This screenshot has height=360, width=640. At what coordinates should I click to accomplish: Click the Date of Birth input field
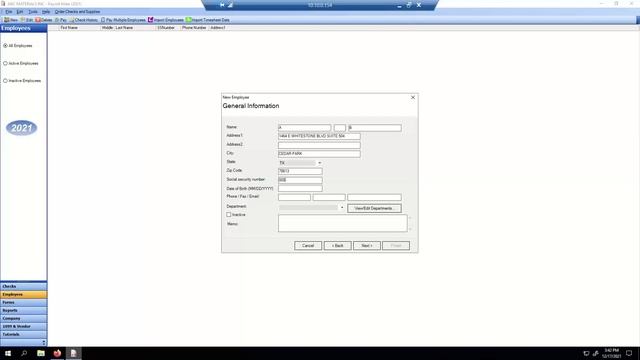[x=300, y=189]
